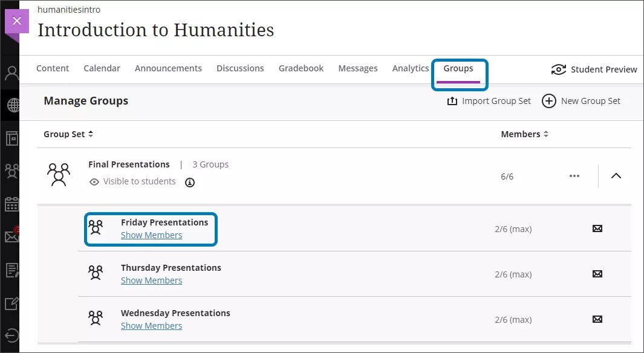Open the Courses icon in sidebar

11,138
